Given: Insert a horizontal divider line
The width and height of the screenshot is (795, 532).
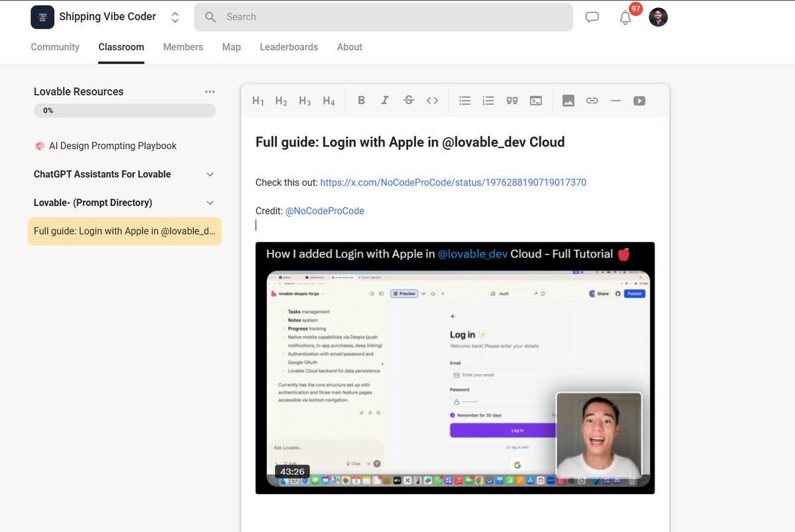Looking at the screenshot, I should coord(615,101).
